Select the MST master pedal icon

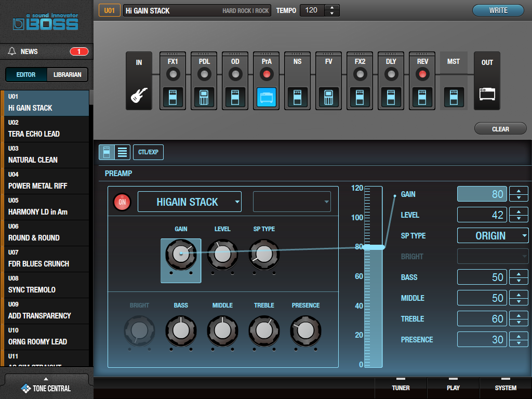point(454,97)
